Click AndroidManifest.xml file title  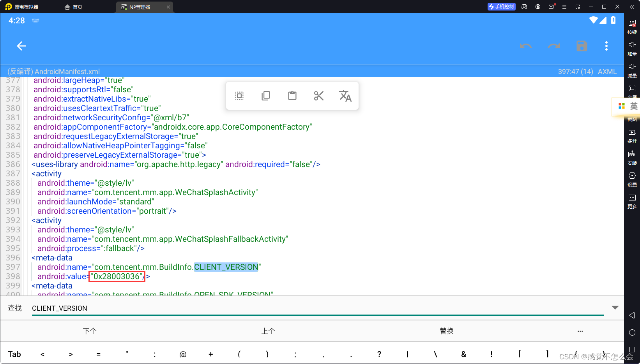click(x=67, y=72)
